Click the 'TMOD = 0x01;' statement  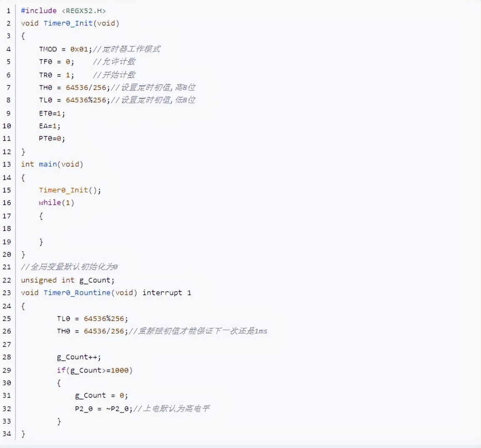[65, 49]
